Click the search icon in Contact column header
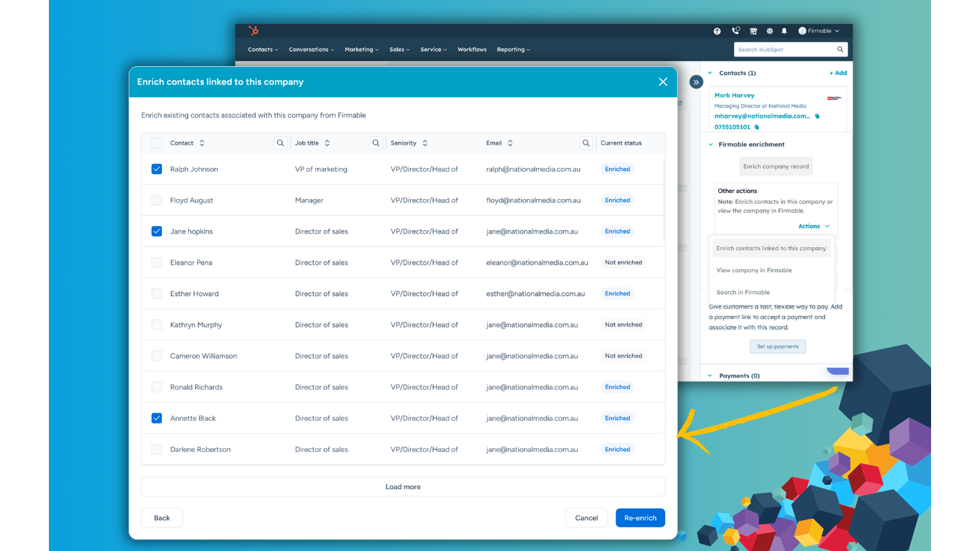Screen dimensions: 980x551 pos(280,143)
